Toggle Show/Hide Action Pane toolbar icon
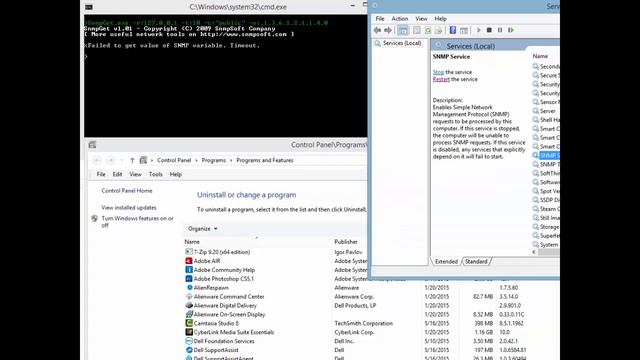640x360 pixels. tap(464, 30)
